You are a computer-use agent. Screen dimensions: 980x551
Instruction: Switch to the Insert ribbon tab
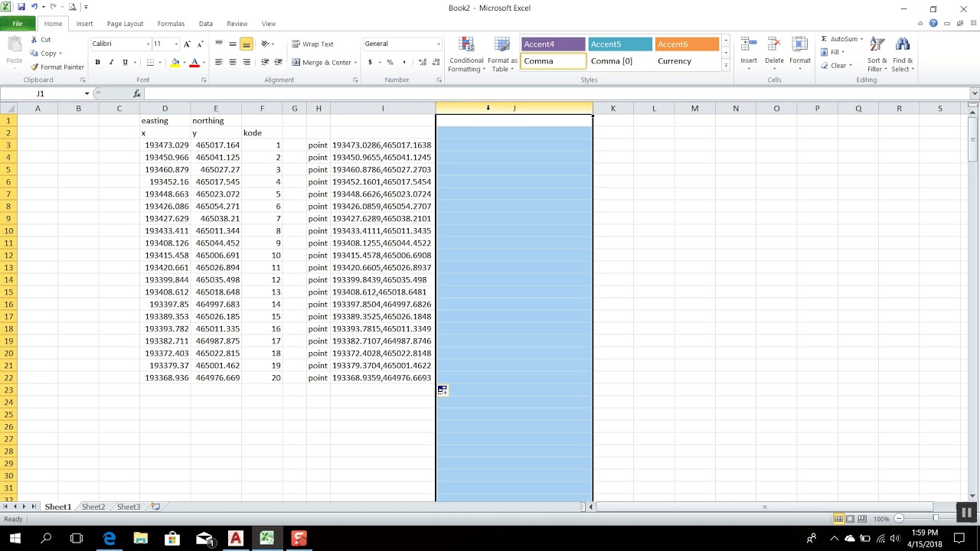[x=84, y=24]
